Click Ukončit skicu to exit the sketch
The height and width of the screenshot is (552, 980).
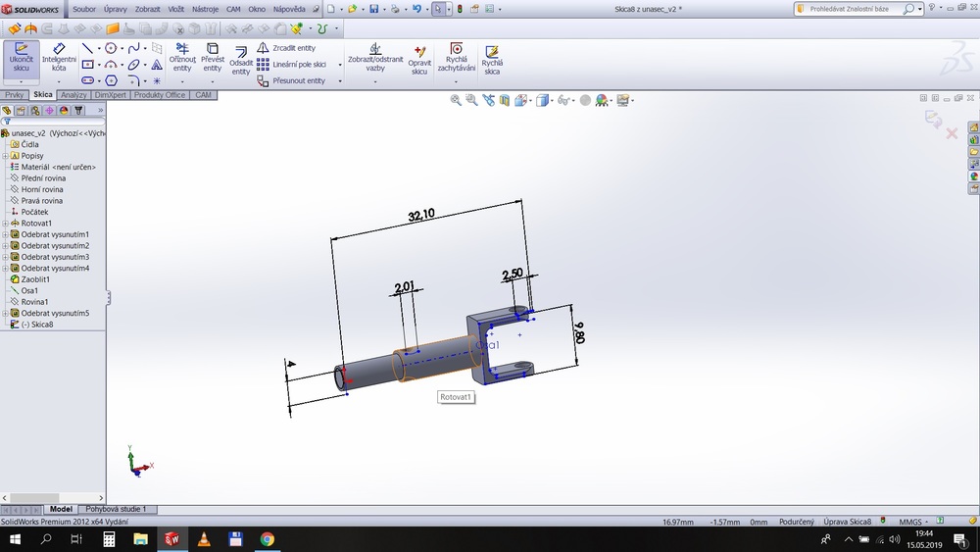pos(22,58)
